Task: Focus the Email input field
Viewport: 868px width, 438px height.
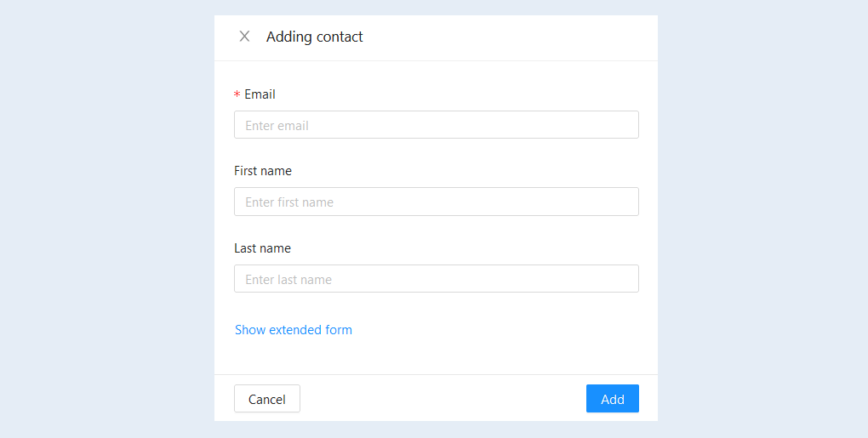Action: point(437,125)
